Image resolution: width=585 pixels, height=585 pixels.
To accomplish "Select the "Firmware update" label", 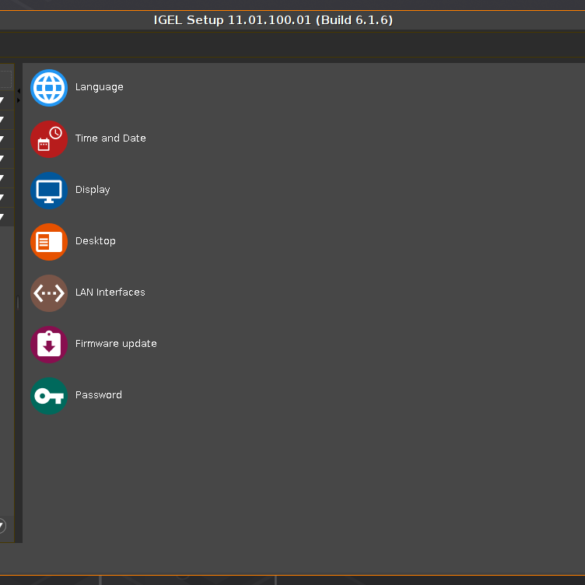I will (116, 344).
